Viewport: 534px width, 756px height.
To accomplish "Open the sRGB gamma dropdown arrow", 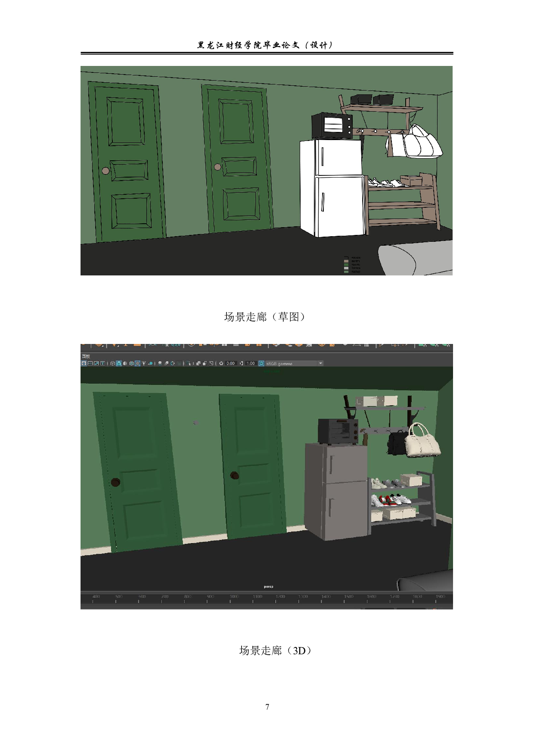I will pos(320,363).
